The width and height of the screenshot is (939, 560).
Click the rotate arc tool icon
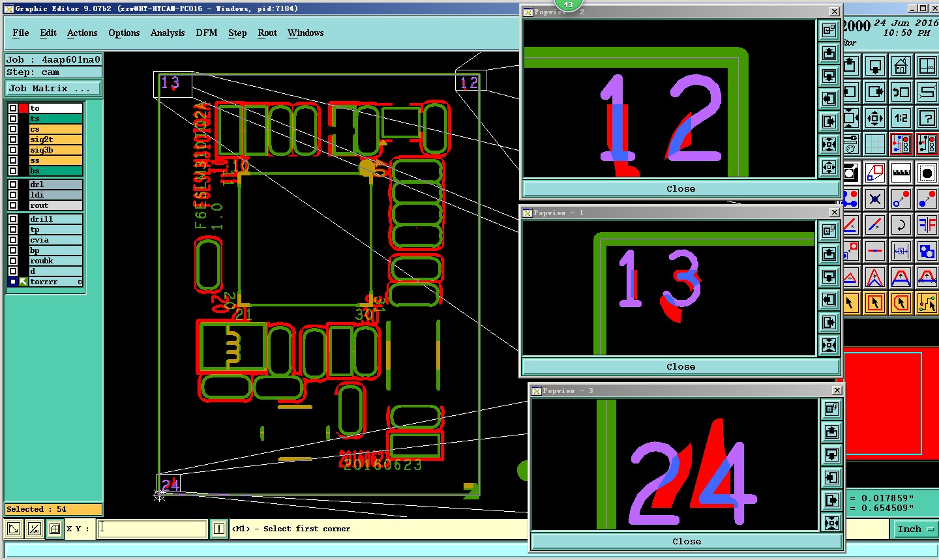(901, 225)
